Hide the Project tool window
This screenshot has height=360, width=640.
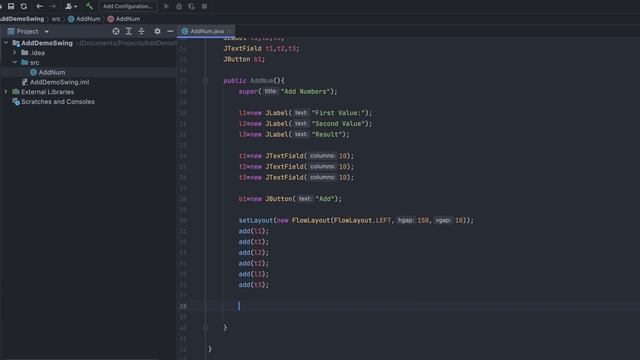tap(170, 31)
